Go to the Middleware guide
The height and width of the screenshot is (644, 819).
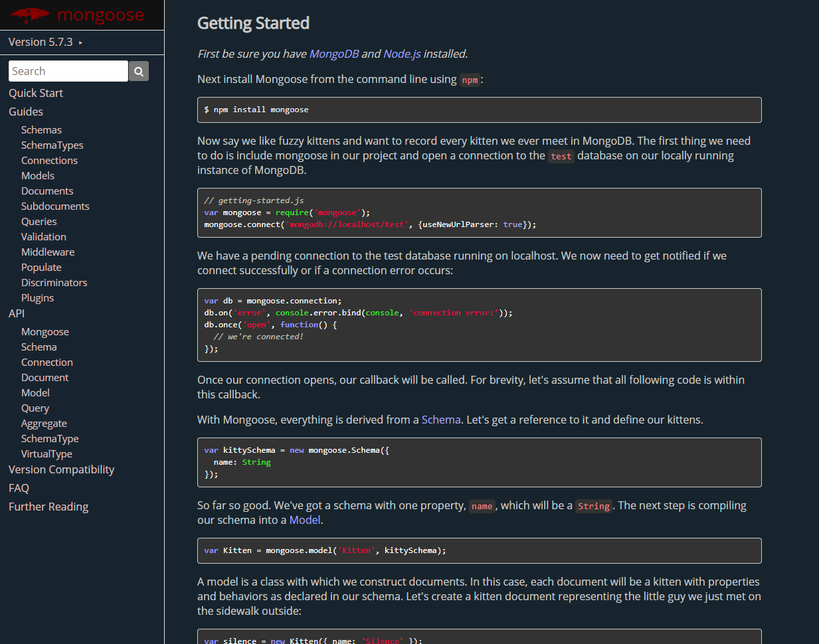[48, 252]
